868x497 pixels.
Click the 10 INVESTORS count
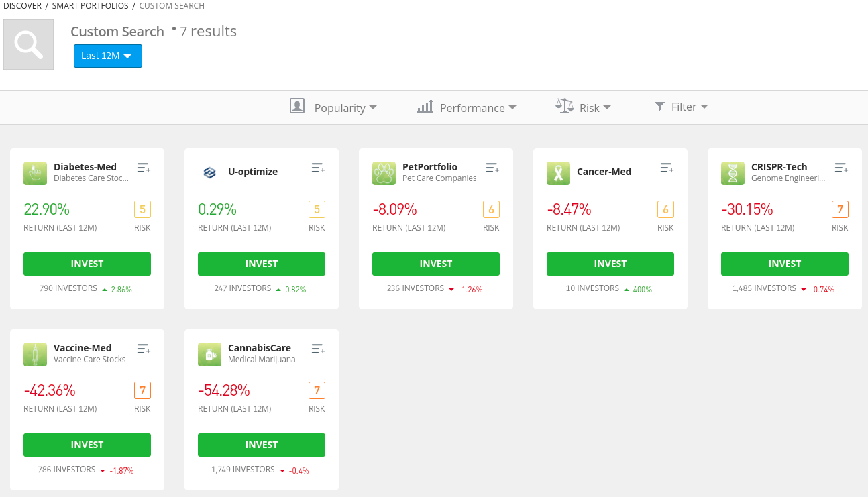coord(593,288)
